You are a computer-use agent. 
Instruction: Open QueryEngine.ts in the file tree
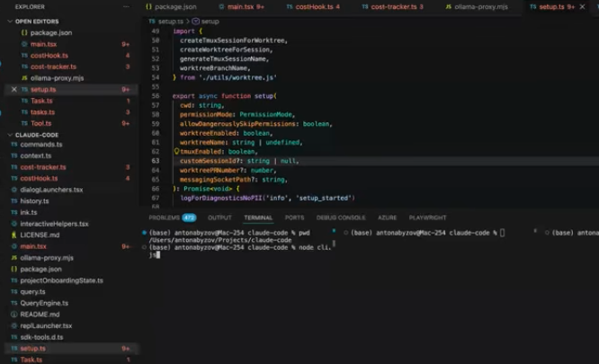(44, 304)
